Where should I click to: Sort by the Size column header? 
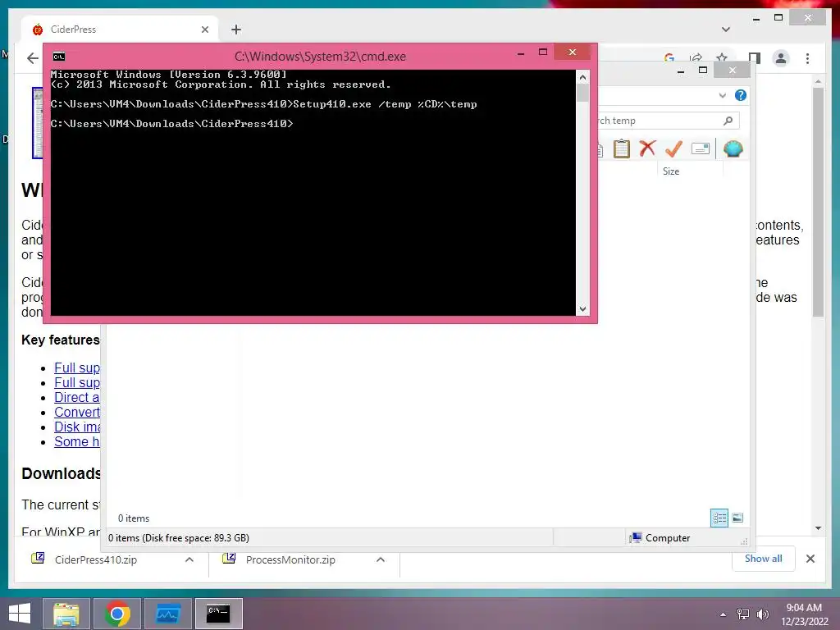tap(671, 171)
